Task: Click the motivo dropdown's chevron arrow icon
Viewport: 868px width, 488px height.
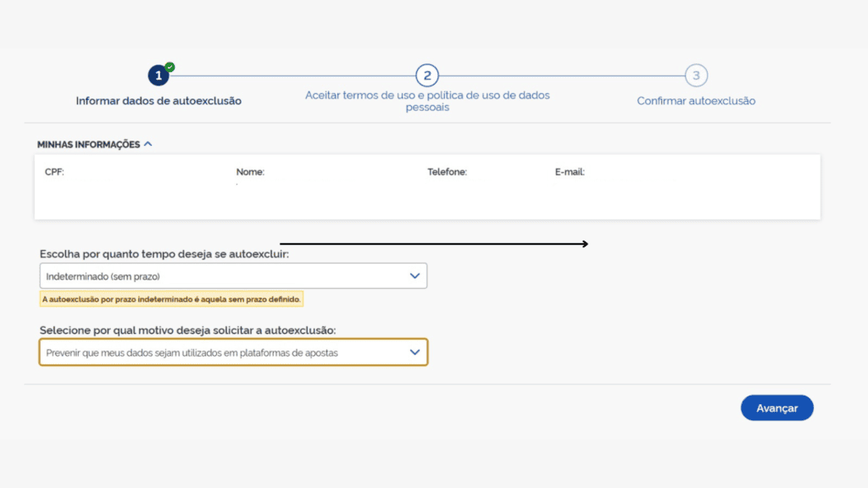Action: pyautogui.click(x=413, y=352)
